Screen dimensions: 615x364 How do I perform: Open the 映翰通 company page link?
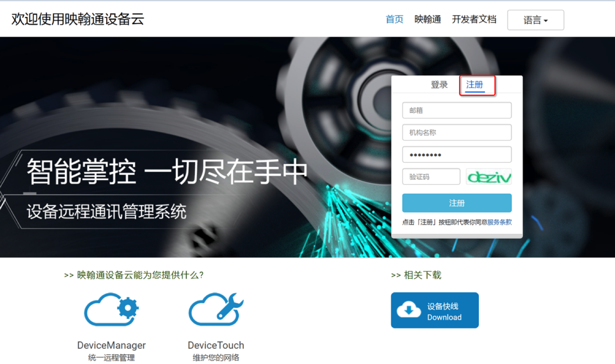(427, 19)
